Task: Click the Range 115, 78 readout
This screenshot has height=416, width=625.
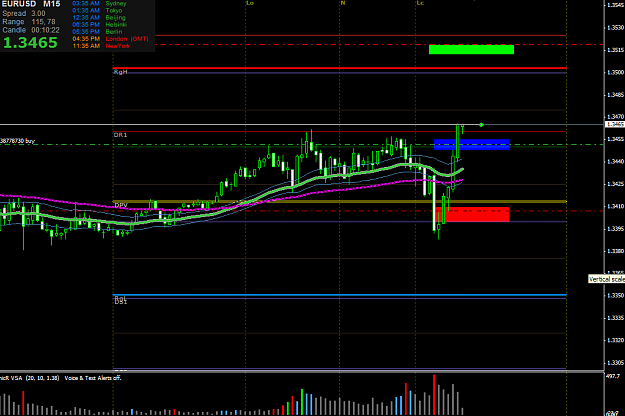Action: [29, 22]
